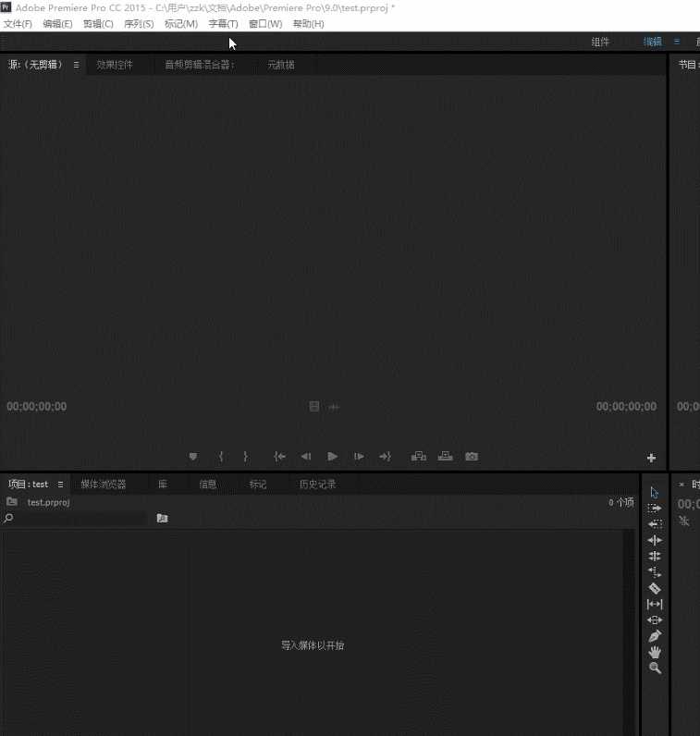Play clip in Source monitor
Viewport: 700px width, 736px height.
(x=332, y=456)
